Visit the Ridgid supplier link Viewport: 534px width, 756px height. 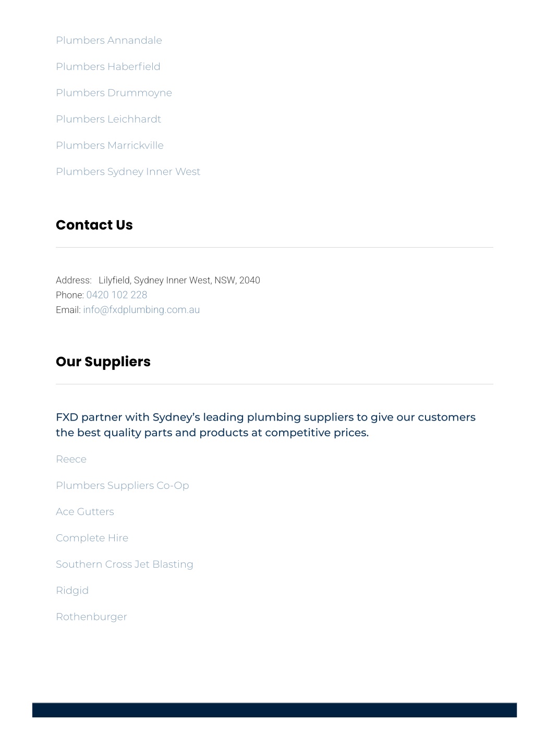[x=72, y=591]
